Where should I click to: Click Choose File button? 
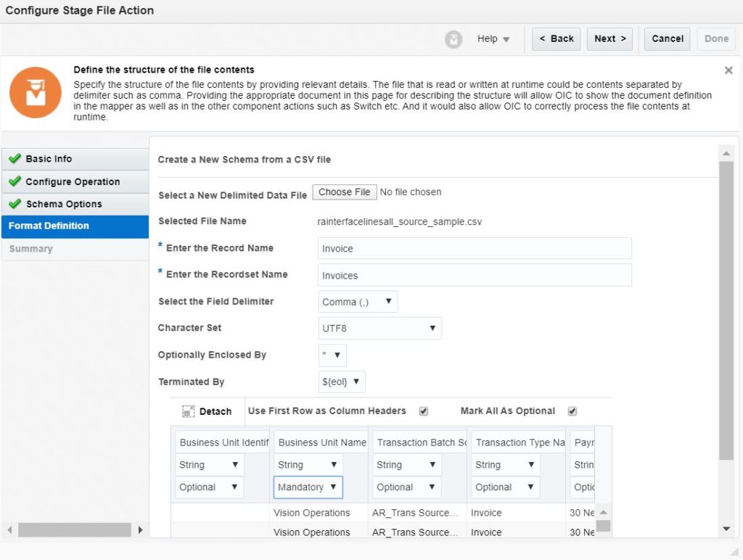[x=345, y=192]
